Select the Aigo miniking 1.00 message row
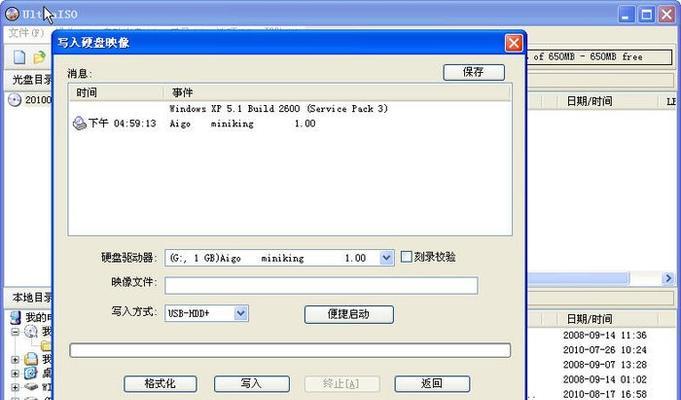 242,124
